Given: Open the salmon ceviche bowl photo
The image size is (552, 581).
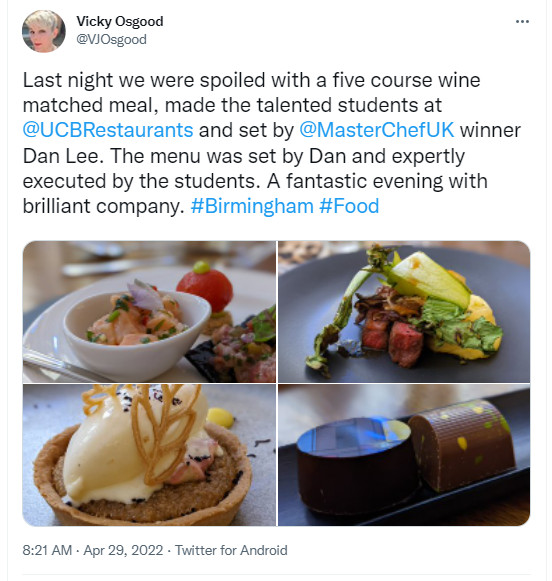Looking at the screenshot, I should click(149, 312).
